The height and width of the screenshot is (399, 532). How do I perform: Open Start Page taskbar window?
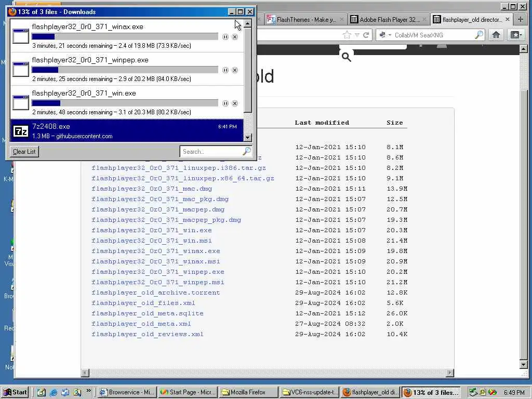pyautogui.click(x=188, y=392)
